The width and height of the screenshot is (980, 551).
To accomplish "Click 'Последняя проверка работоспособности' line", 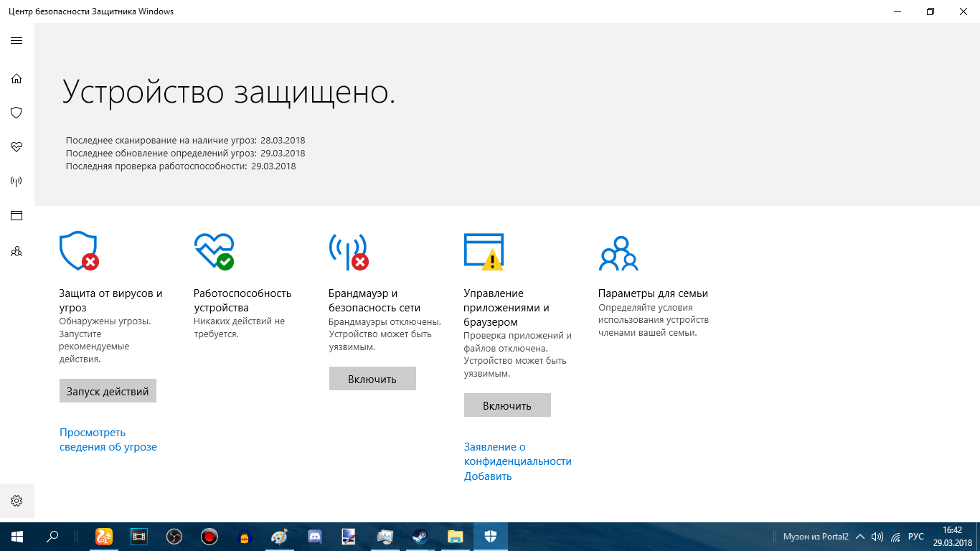I will click(x=181, y=166).
